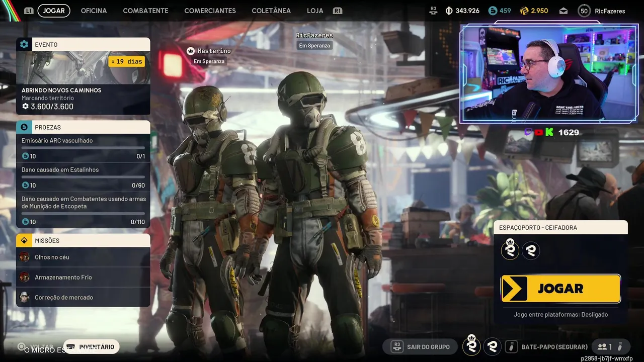The width and height of the screenshot is (644, 362).
Task: Click the EVENTO gear icon
Action: 24,44
